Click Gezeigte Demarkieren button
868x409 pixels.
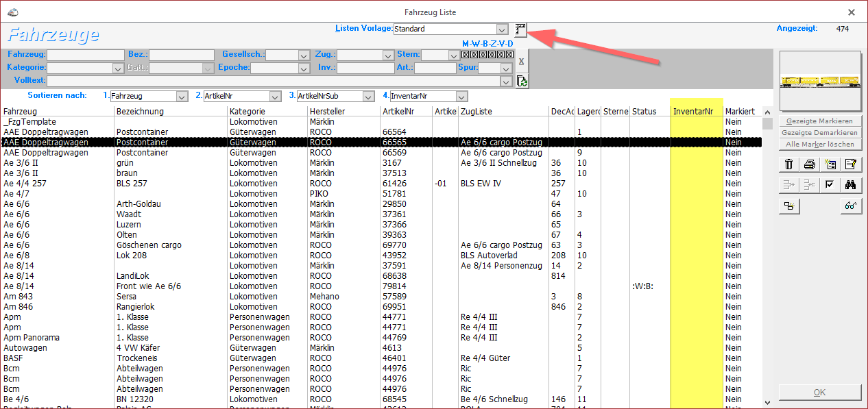[821, 133]
